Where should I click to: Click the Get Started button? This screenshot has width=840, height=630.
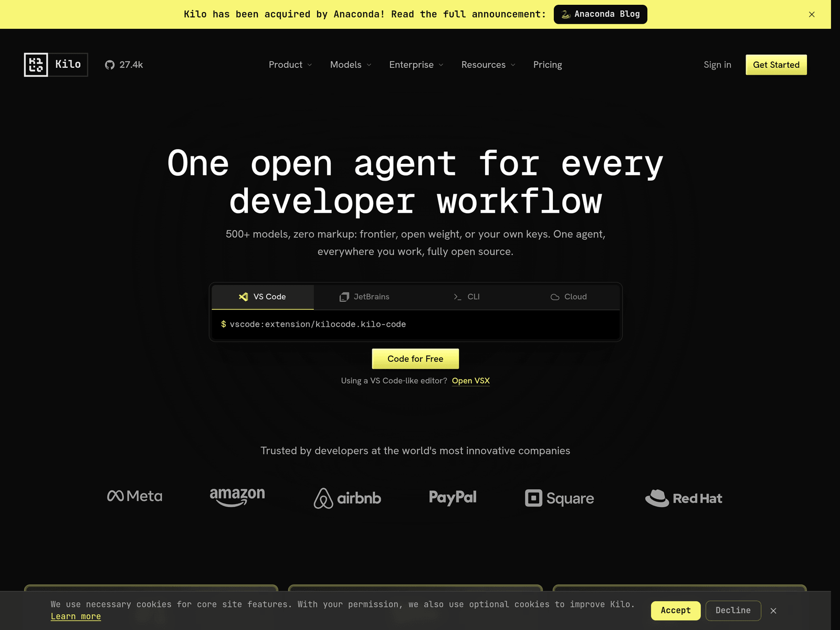click(x=776, y=65)
